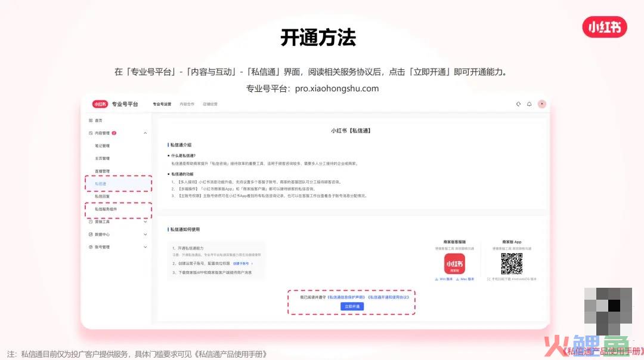This screenshot has width=644, height=360.
Task: Download the Mac 版本 client
Action: point(465,279)
